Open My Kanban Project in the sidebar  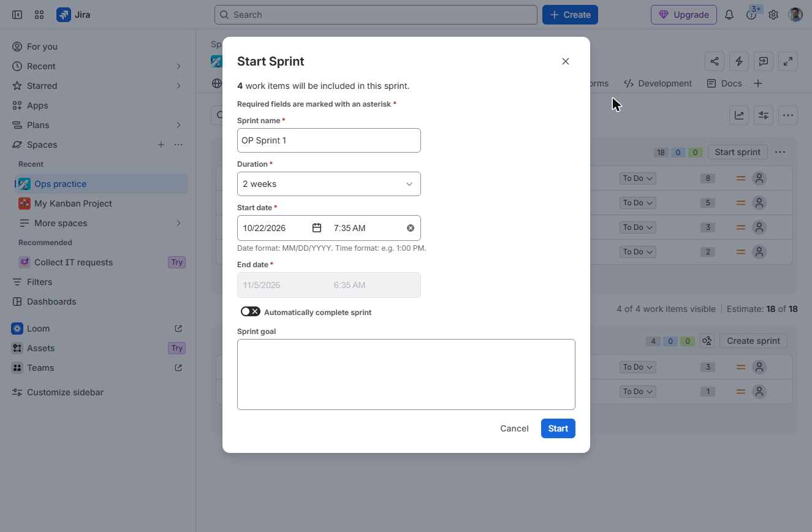[102, 203]
